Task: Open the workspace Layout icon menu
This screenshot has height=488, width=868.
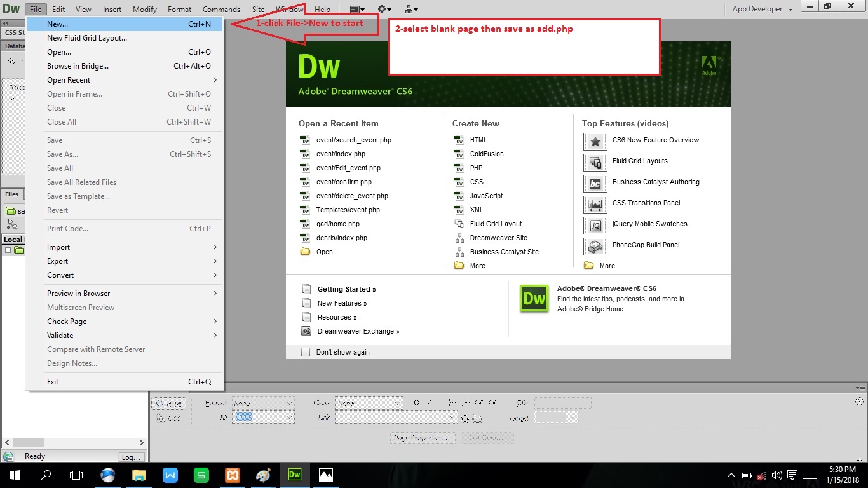Action: (x=358, y=9)
